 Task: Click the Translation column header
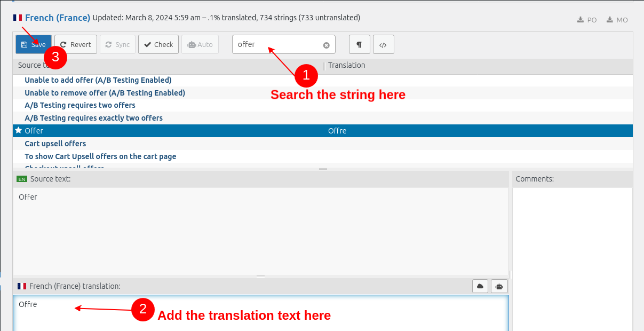pos(347,65)
